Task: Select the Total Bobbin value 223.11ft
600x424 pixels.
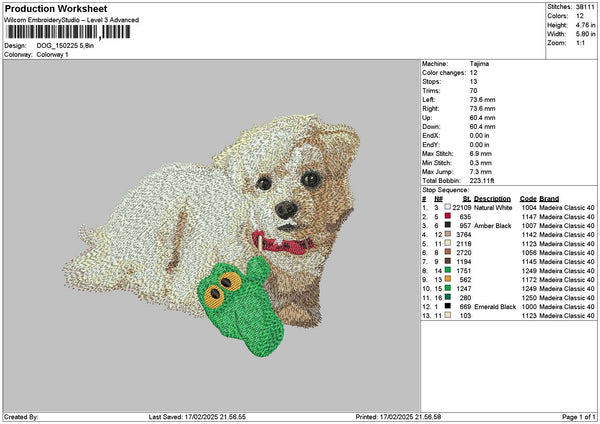Action: point(482,181)
